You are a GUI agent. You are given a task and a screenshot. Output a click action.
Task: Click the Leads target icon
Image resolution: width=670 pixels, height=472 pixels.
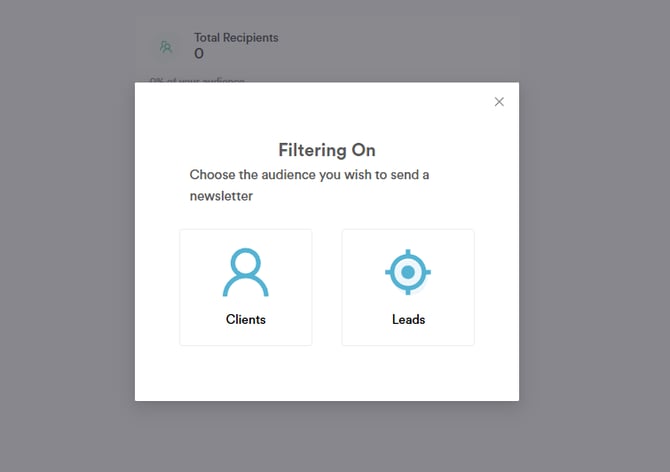pyautogui.click(x=408, y=272)
